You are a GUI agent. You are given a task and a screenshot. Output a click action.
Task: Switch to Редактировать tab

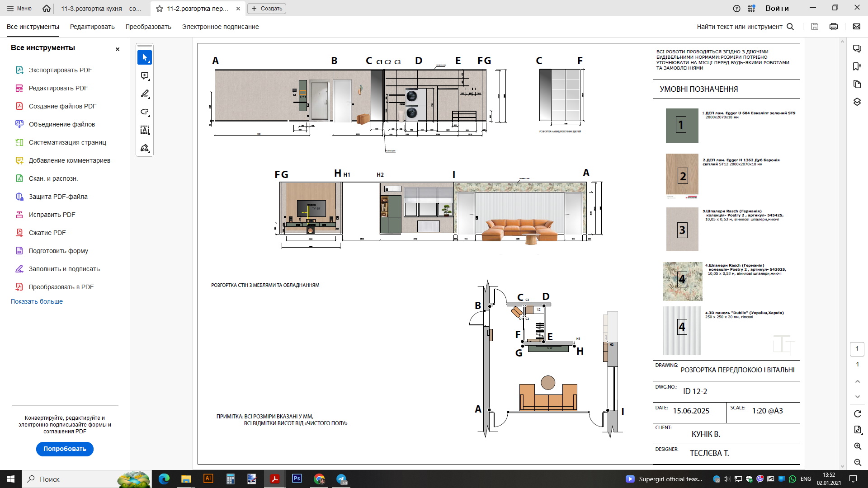(92, 27)
